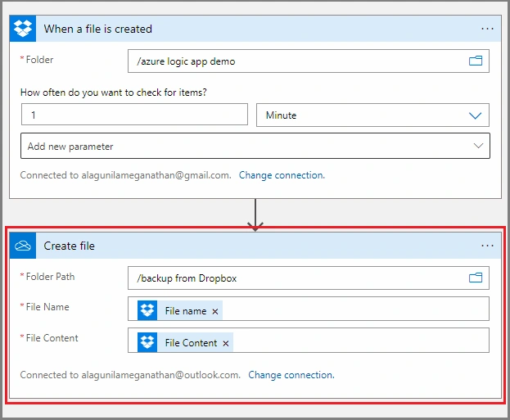Image resolution: width=510 pixels, height=420 pixels.
Task: Click the Folder label in the trigger card
Action: coord(39,60)
